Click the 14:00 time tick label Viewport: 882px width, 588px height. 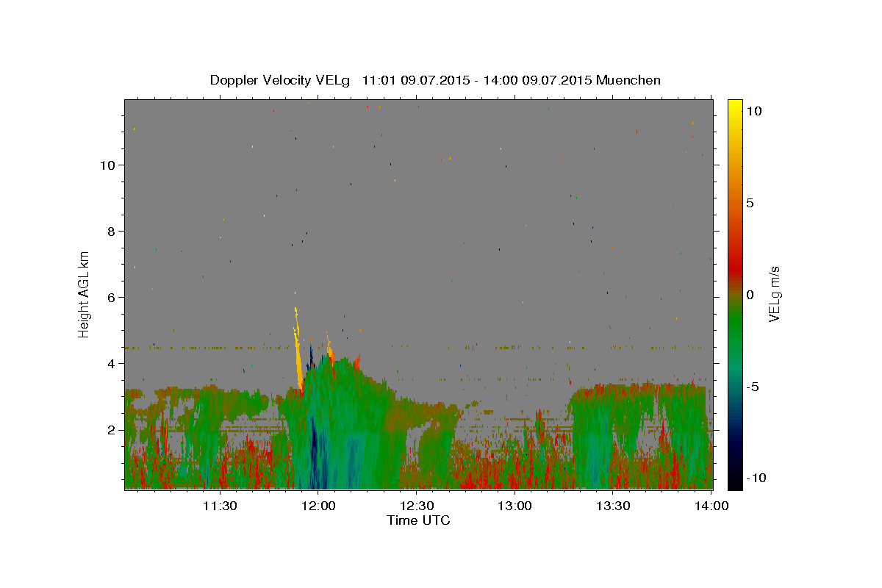tap(711, 506)
